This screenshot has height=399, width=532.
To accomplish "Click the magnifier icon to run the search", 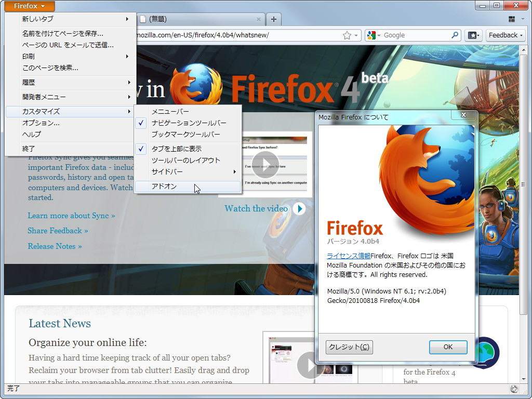I will click(454, 35).
